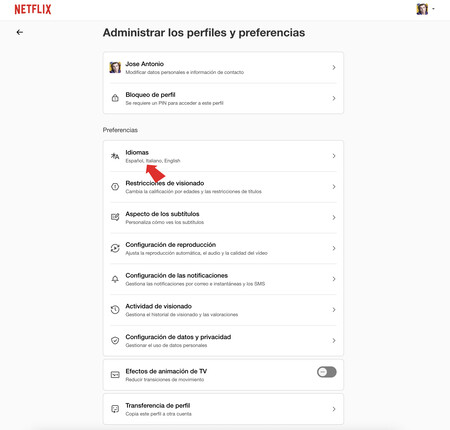The image size is (450, 430).
Task: Go back with the left arrow
Action: (20, 32)
